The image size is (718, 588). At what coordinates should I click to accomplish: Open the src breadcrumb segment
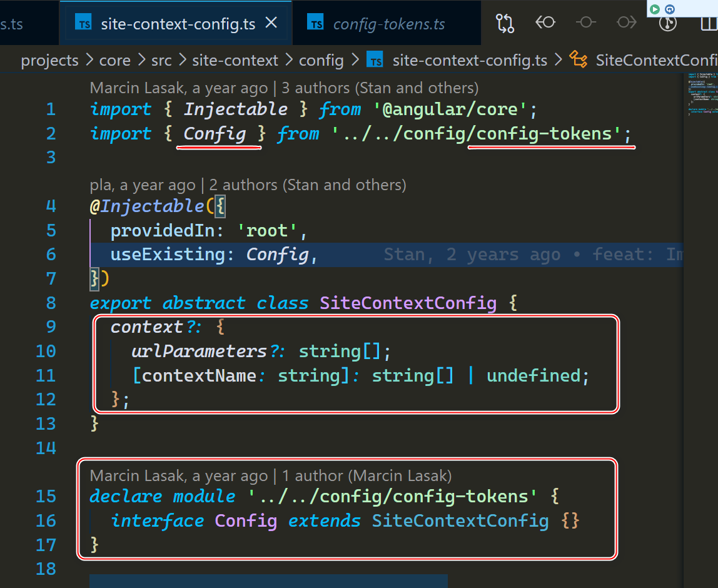point(161,60)
